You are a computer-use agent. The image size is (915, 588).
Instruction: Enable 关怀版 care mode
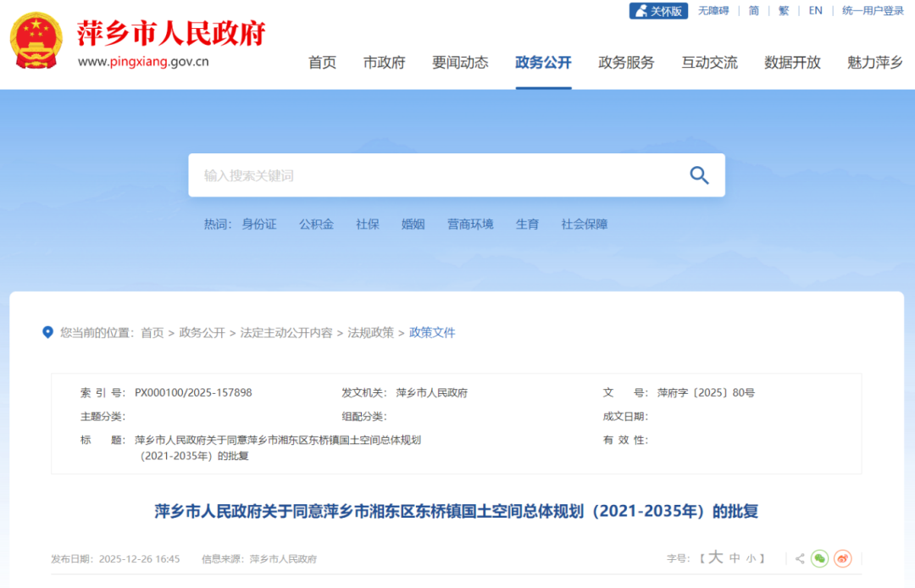click(658, 10)
